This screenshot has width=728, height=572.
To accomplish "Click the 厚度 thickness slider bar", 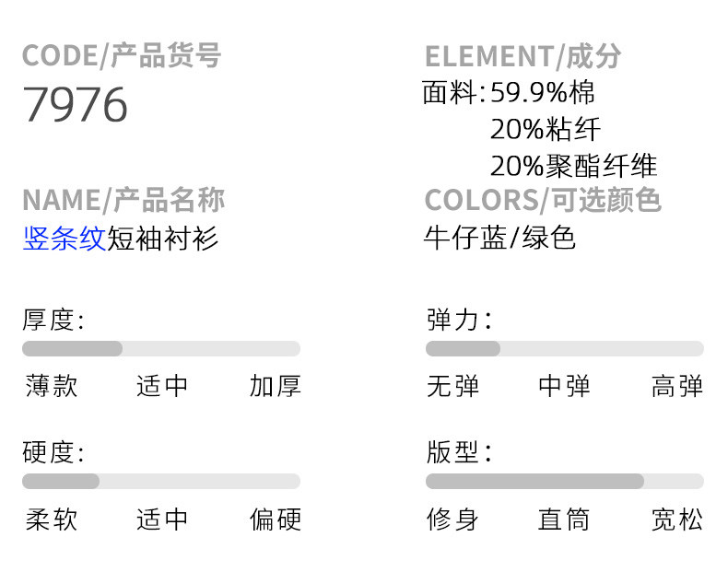I will pyautogui.click(x=161, y=348).
